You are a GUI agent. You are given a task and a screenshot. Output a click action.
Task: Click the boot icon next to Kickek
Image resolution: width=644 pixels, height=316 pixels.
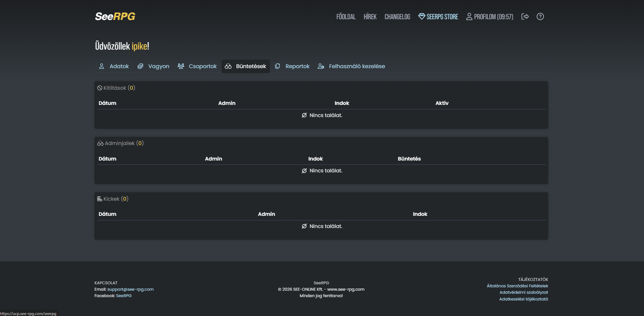click(100, 199)
